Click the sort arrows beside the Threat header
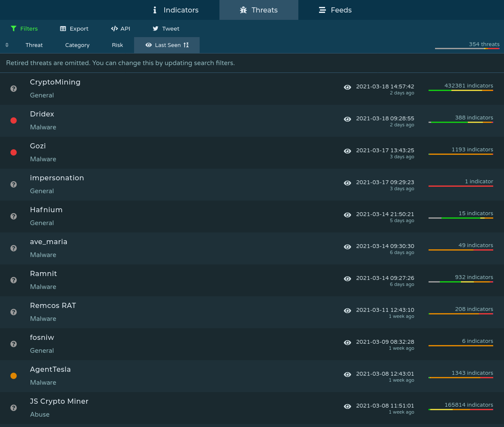The image size is (504, 427). click(7, 45)
